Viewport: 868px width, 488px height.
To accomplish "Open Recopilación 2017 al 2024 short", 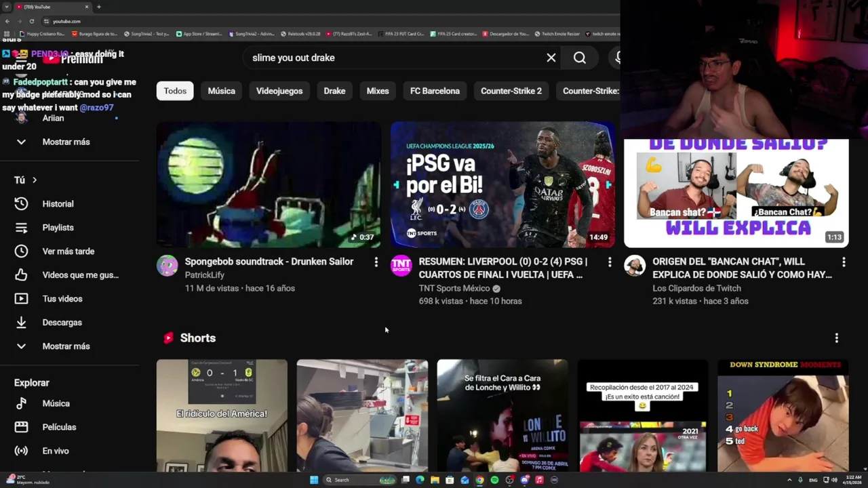I will coord(643,415).
